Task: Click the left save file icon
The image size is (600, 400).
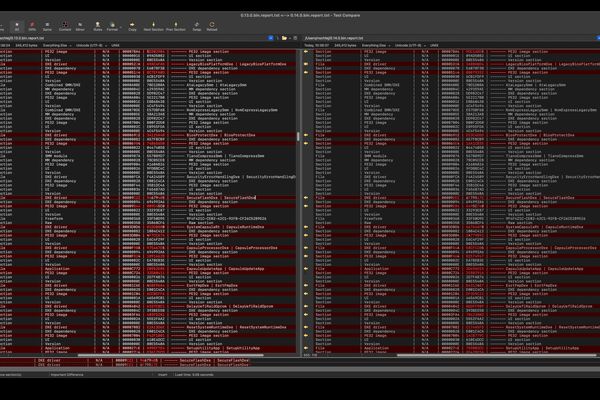Action: (x=295, y=38)
